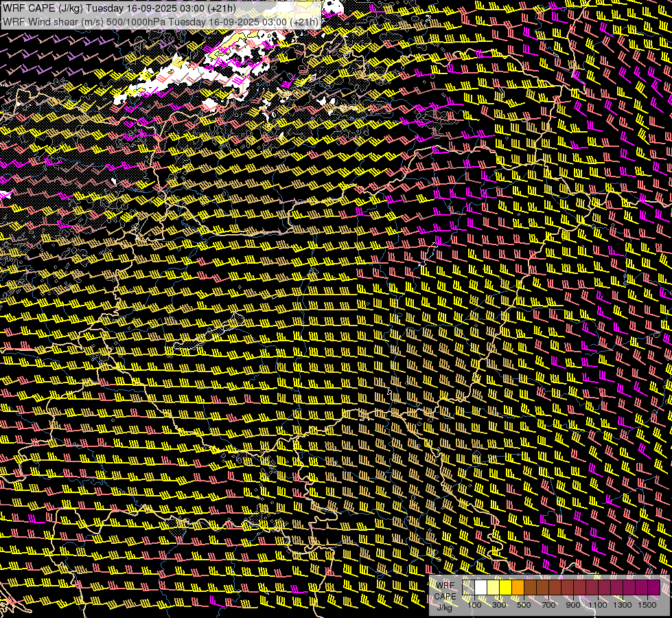Select the pale yellow CAPE legend swatch

[494, 588]
